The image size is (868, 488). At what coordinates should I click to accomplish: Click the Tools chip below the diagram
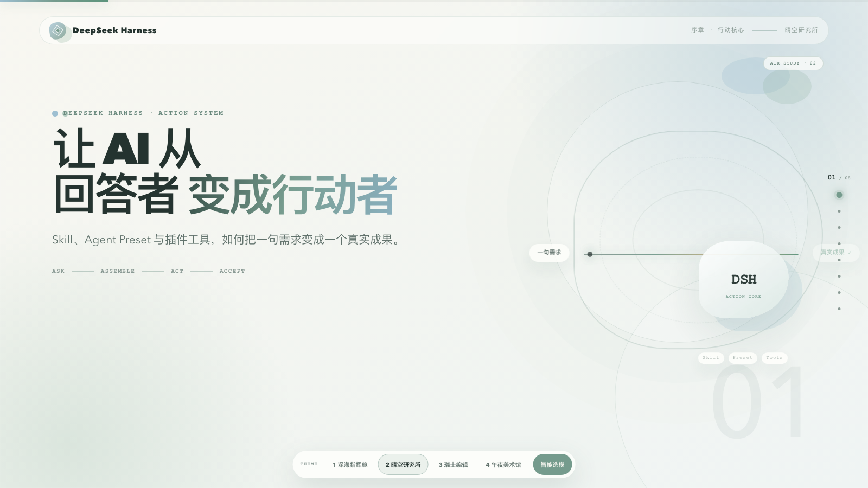pyautogui.click(x=774, y=358)
